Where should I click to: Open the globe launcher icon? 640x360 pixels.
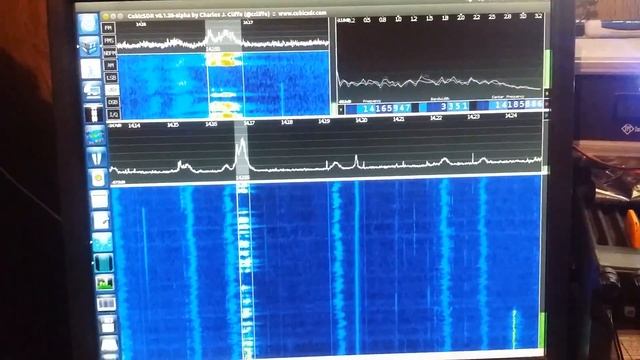[x=95, y=136]
